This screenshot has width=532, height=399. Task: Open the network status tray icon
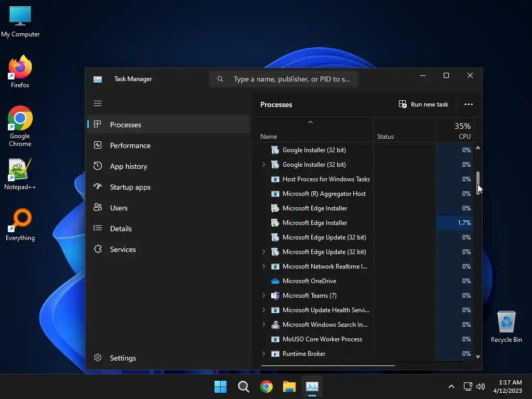click(x=468, y=387)
